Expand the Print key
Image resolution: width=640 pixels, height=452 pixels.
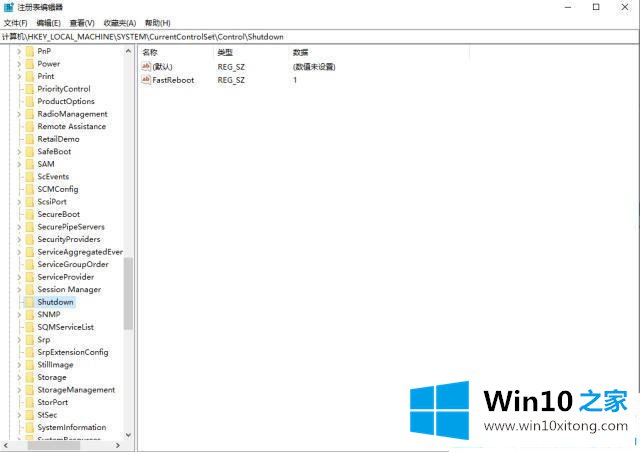pos(19,76)
